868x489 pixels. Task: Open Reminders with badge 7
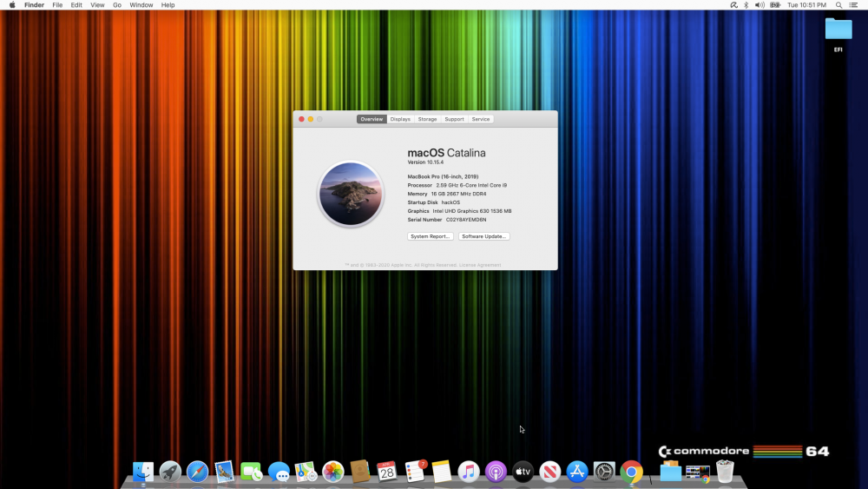(415, 472)
